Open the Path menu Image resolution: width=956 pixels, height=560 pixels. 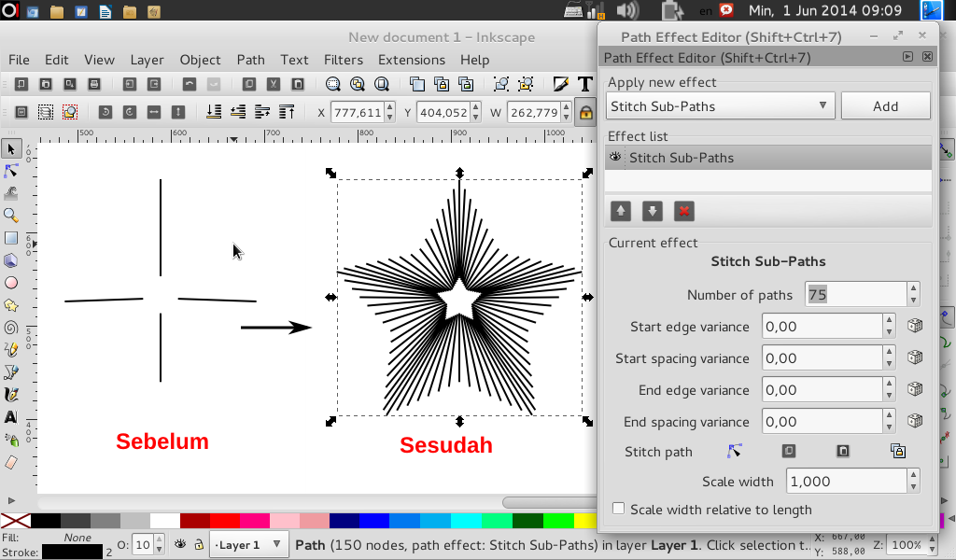click(250, 59)
